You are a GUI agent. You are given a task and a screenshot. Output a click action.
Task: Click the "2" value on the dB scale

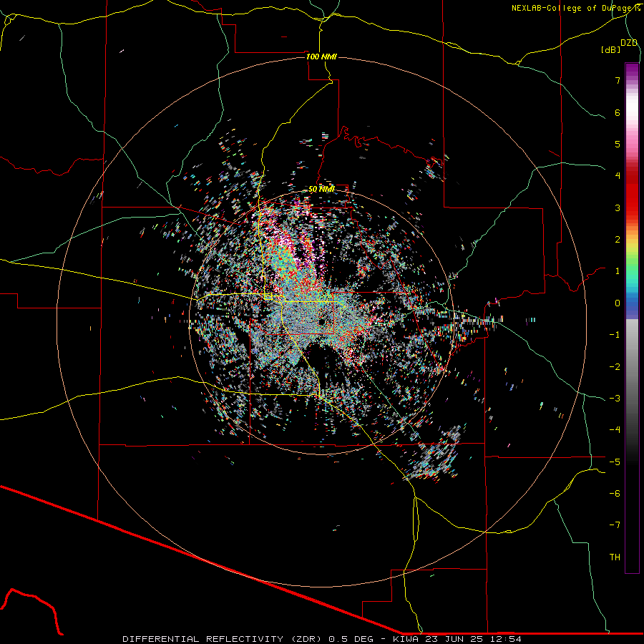(618, 240)
